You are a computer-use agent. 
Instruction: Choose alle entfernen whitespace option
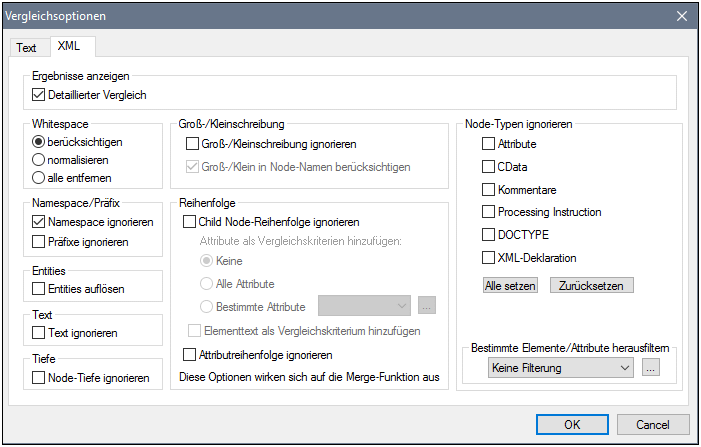[40, 178]
